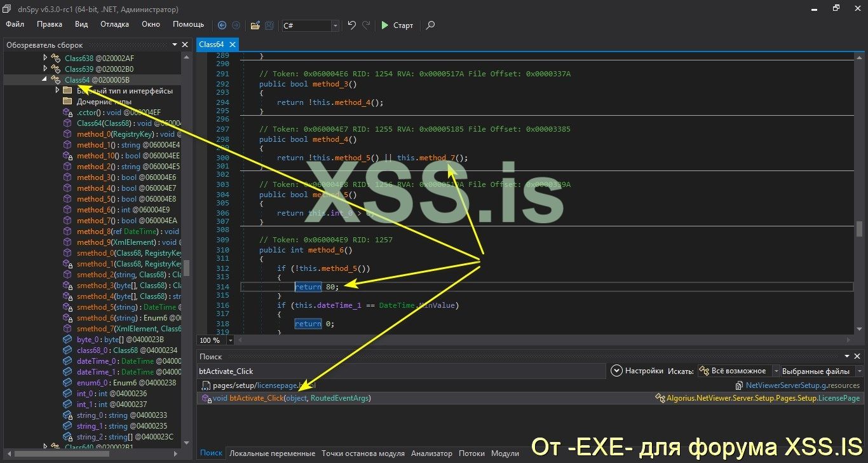Click the return 80 statement on line 314
The image size is (868, 463).
[317, 287]
